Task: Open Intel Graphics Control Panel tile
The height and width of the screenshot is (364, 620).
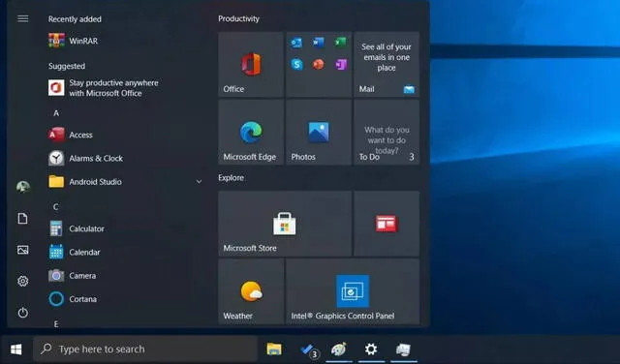Action: pyautogui.click(x=353, y=291)
